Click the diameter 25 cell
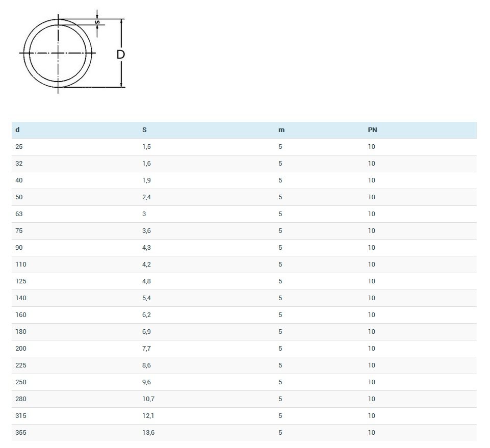Screen dimensions: 490x448 coord(19,147)
